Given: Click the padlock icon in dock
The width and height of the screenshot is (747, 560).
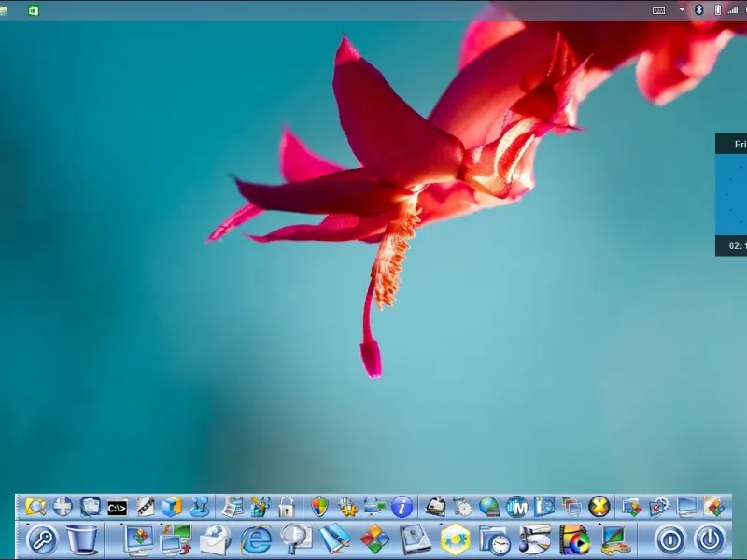Looking at the screenshot, I should tap(287, 507).
